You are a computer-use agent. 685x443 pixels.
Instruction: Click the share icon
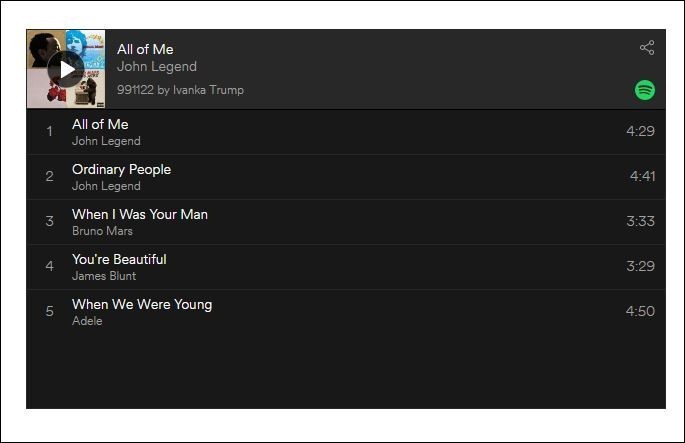[646, 48]
